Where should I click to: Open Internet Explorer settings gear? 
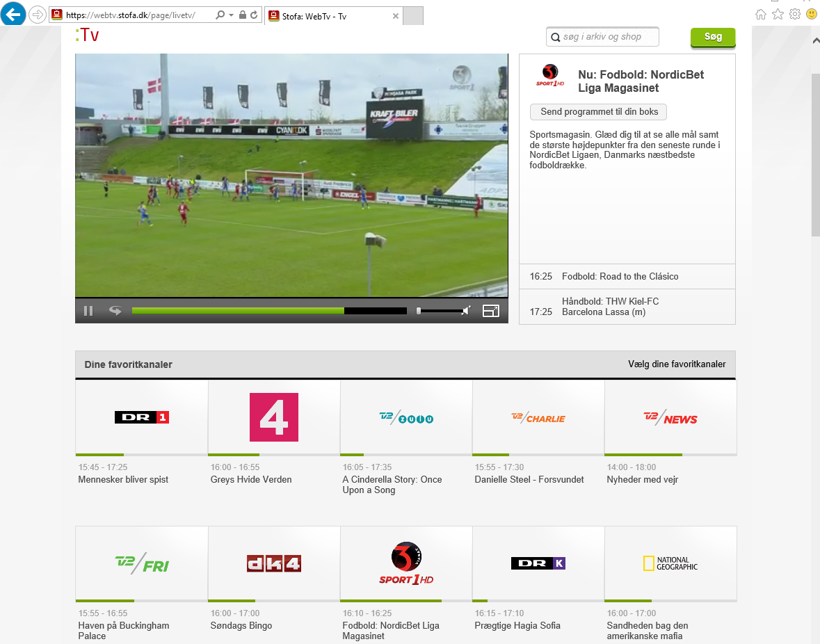794,13
